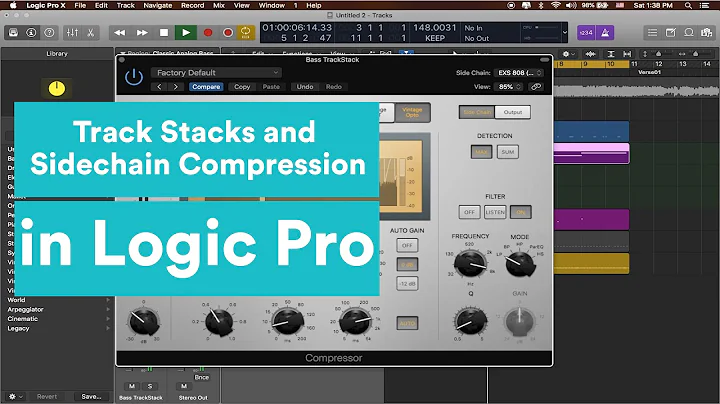720x404 pixels.
Task: Mute the Bass TrackStack channel
Action: tap(132, 387)
